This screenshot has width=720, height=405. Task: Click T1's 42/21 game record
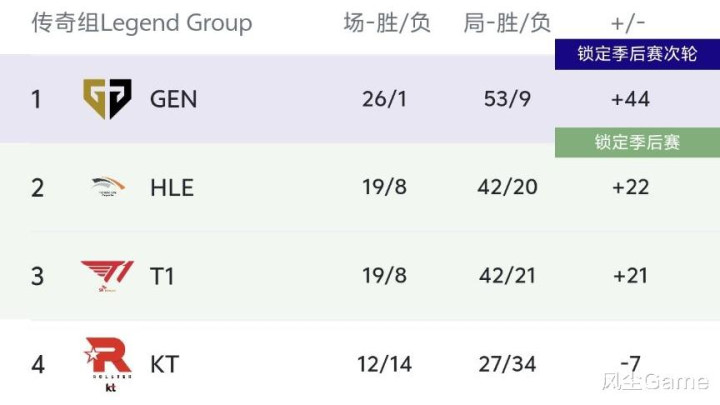coord(507,275)
